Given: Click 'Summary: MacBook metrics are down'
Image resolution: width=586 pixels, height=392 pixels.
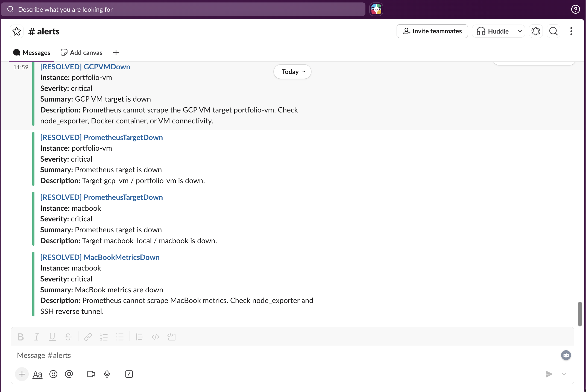Looking at the screenshot, I should click(x=102, y=290).
